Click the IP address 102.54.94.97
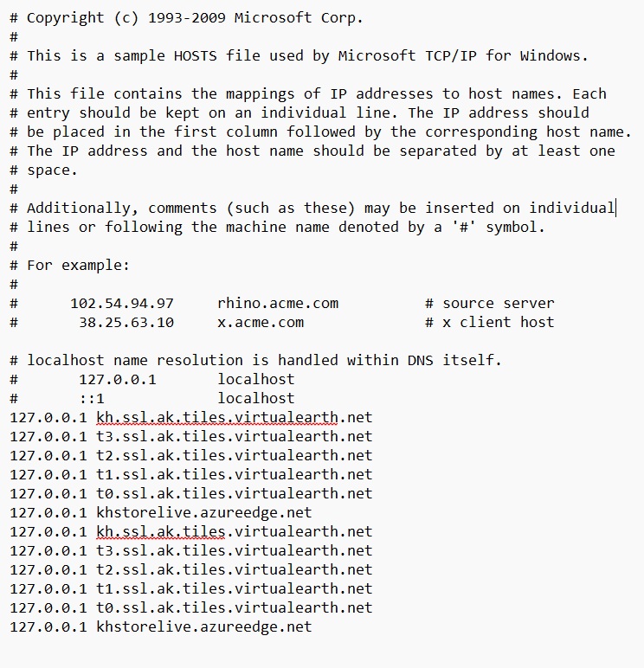 pos(122,303)
